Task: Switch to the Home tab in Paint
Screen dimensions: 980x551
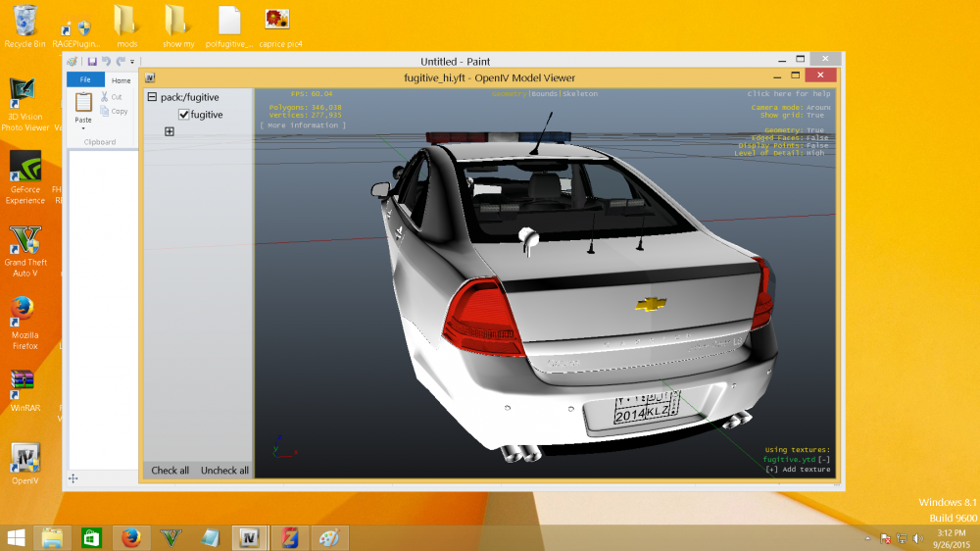Action: coord(121,80)
